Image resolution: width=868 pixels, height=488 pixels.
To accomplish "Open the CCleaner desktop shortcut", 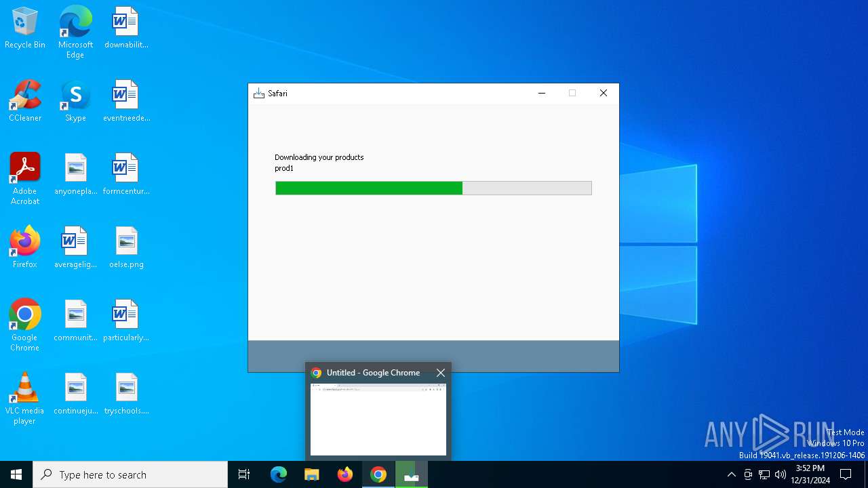I will tap(25, 101).
